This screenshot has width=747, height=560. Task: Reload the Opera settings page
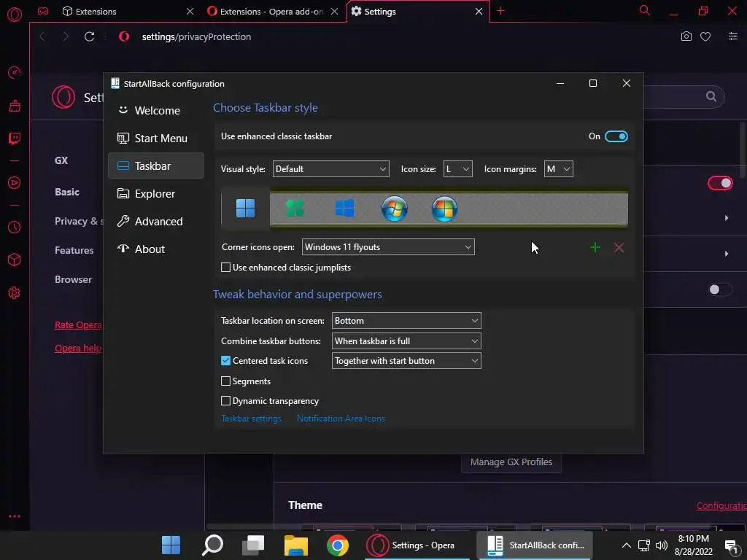click(89, 36)
